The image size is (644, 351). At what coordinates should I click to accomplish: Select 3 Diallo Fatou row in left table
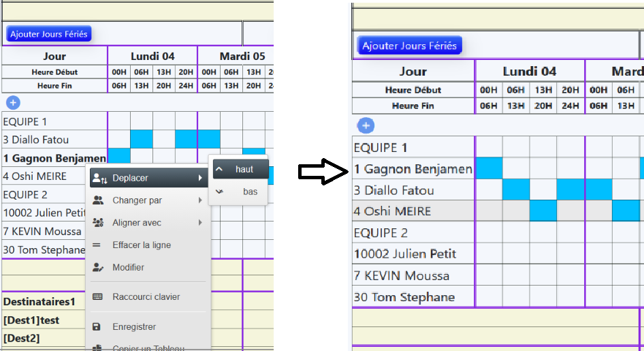coord(54,140)
